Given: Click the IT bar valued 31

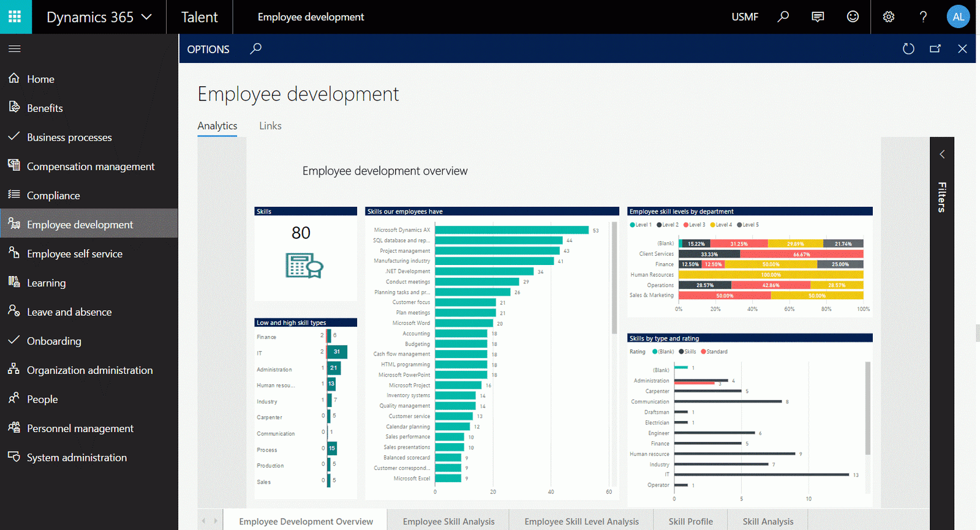Looking at the screenshot, I should (337, 352).
